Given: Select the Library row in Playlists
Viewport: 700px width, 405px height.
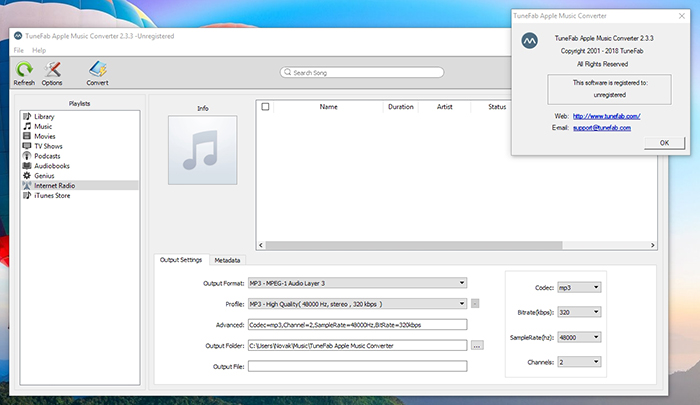Looking at the screenshot, I should coord(80,117).
